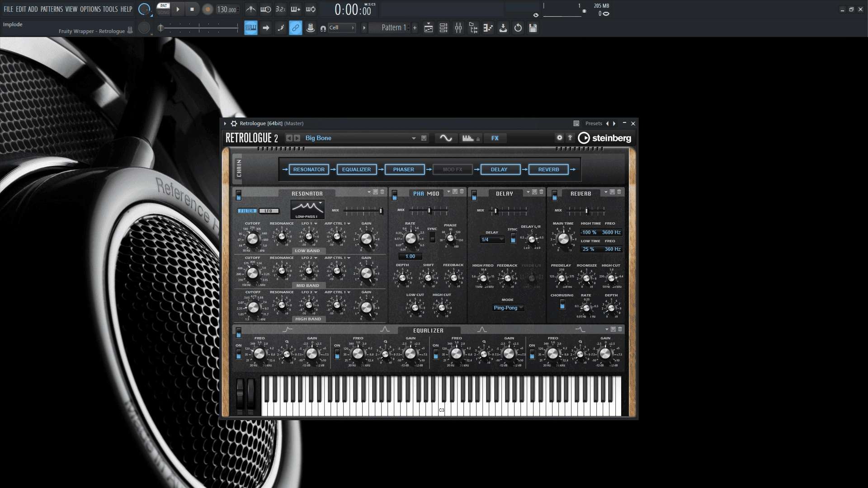
Task: Open the Browser tree view icon
Action: (473, 28)
